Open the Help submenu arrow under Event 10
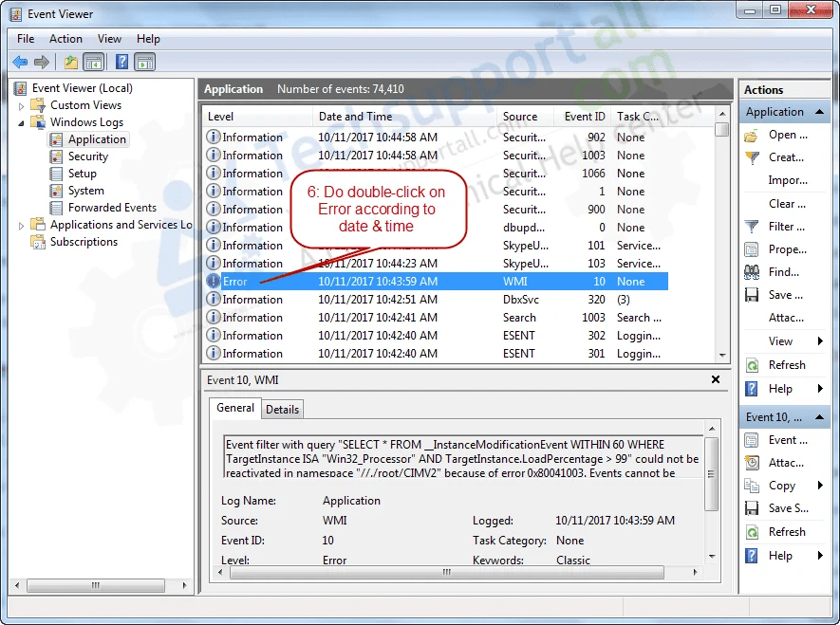 [820, 556]
